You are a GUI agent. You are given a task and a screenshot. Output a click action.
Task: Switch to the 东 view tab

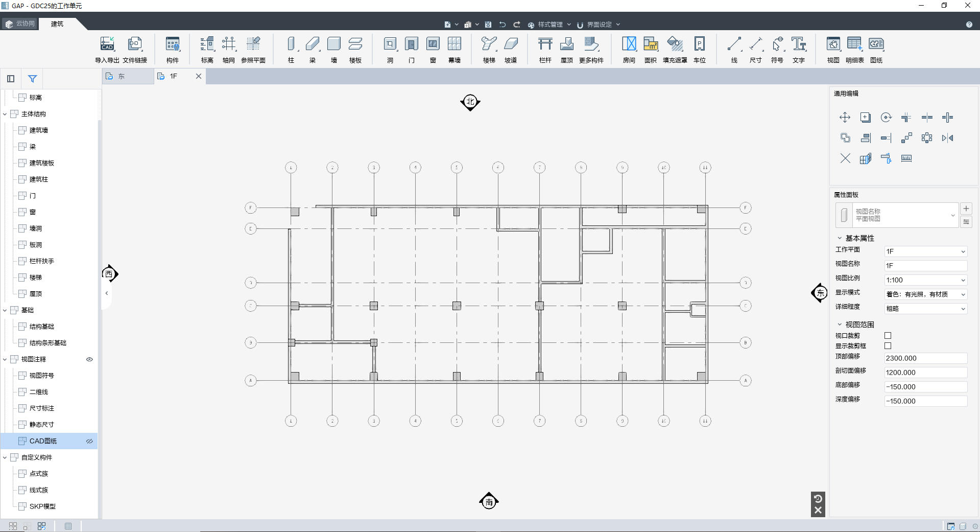(128, 76)
